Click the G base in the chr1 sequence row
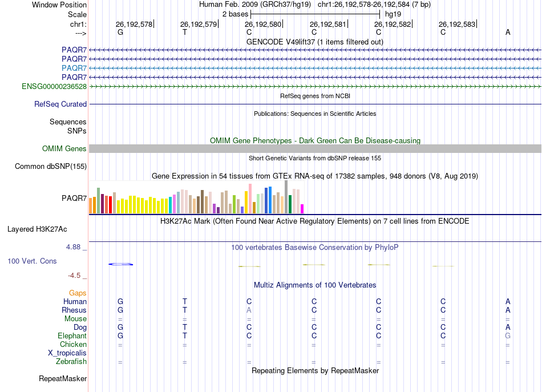 120,32
